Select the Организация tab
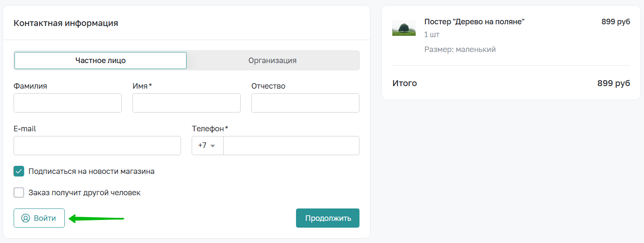Image resolution: width=644 pixels, height=243 pixels. (x=273, y=61)
